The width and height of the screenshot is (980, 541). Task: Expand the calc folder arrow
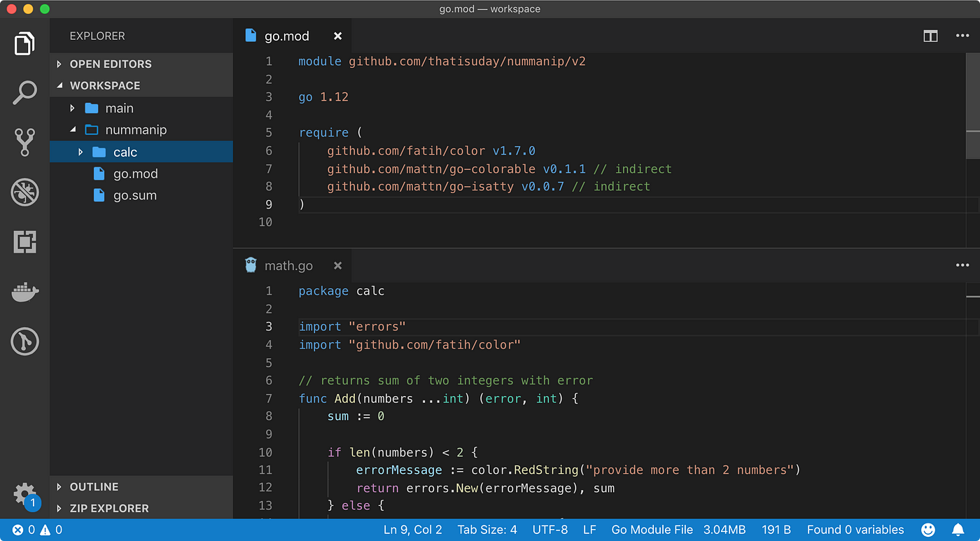click(x=80, y=152)
